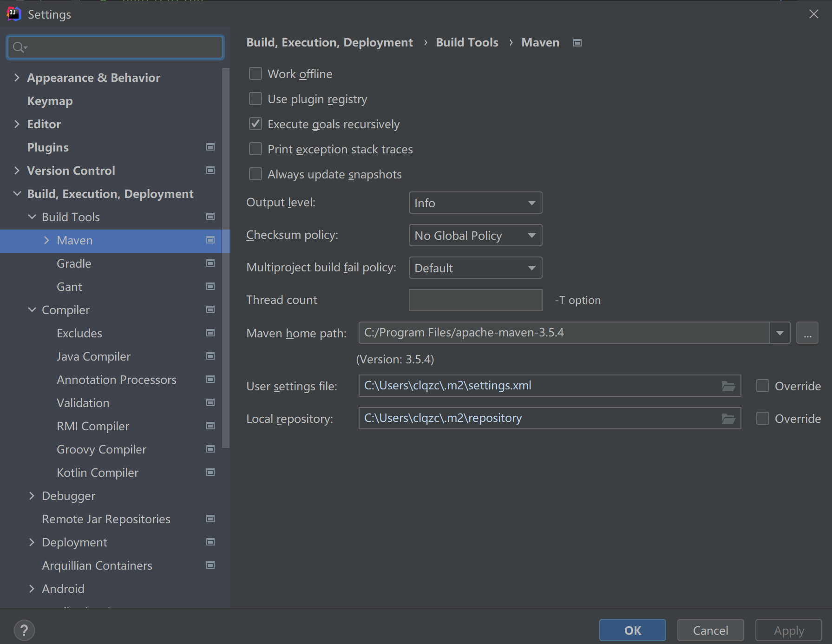
Task: Close the Settings dialog
Action: (x=813, y=14)
